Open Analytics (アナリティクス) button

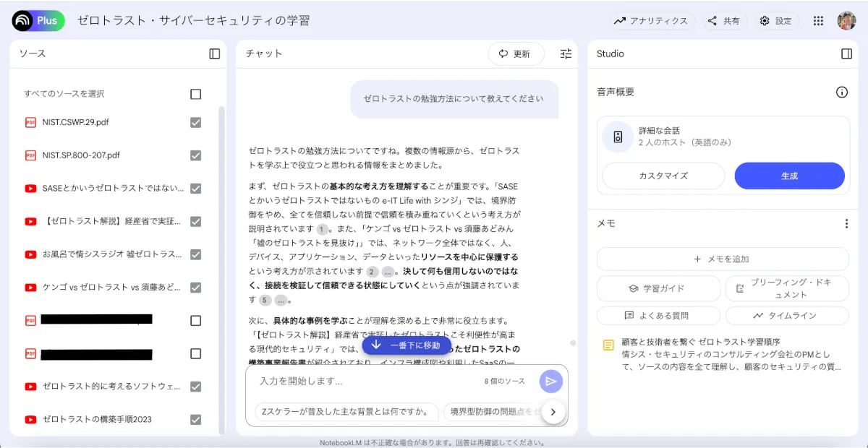(652, 21)
